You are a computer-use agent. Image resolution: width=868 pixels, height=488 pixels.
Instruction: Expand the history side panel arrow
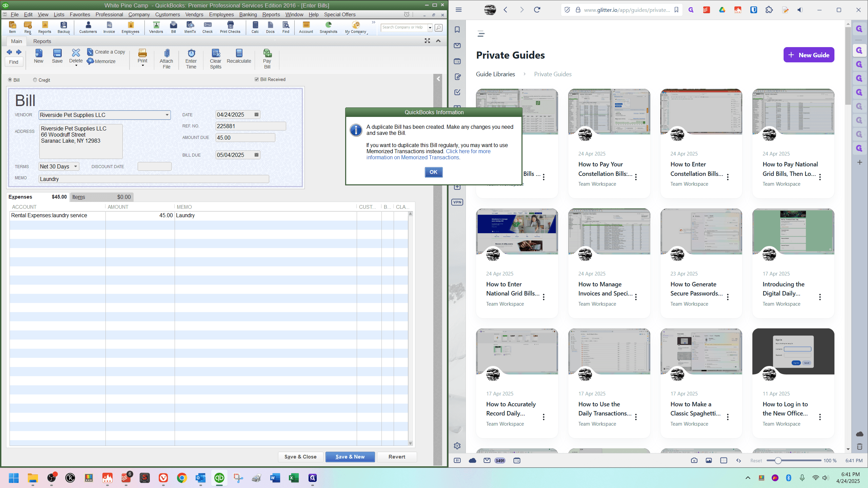[438, 79]
